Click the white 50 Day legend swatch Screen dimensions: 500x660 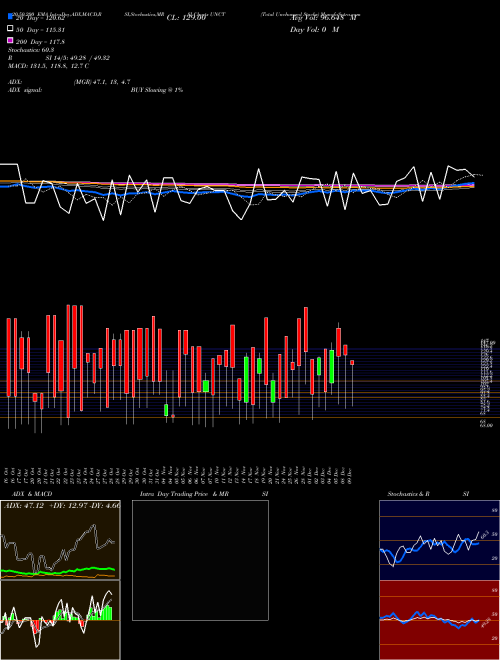coord(10,29)
